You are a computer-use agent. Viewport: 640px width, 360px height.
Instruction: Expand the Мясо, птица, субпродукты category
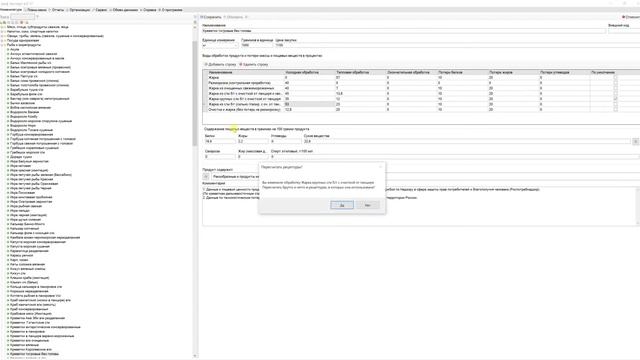pos(2,27)
